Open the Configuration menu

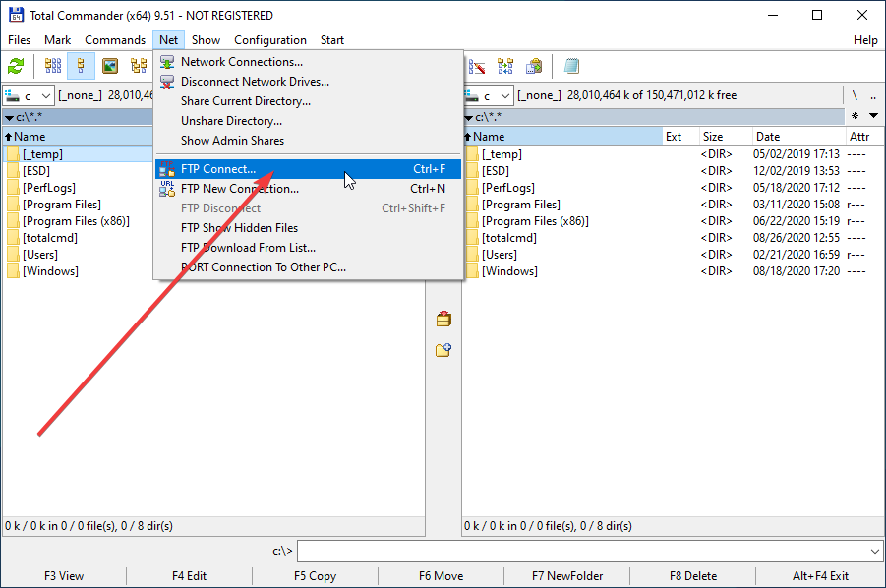270,40
